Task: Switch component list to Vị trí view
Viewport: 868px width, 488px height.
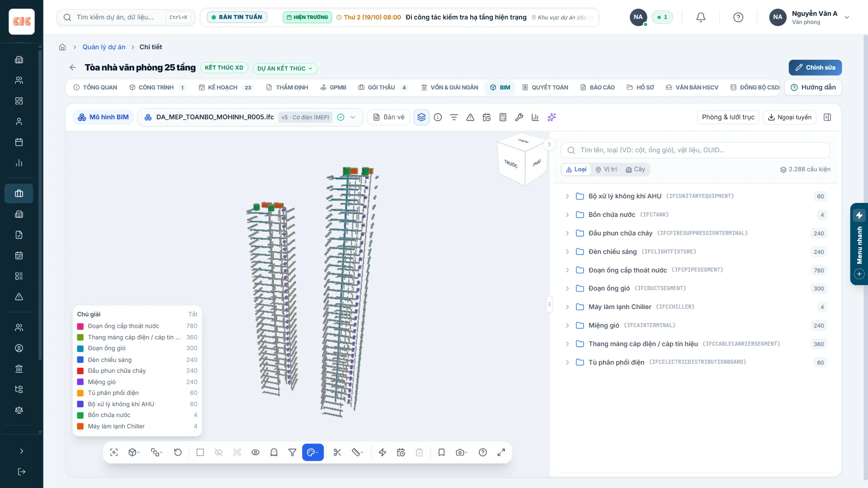Action: coord(606,169)
